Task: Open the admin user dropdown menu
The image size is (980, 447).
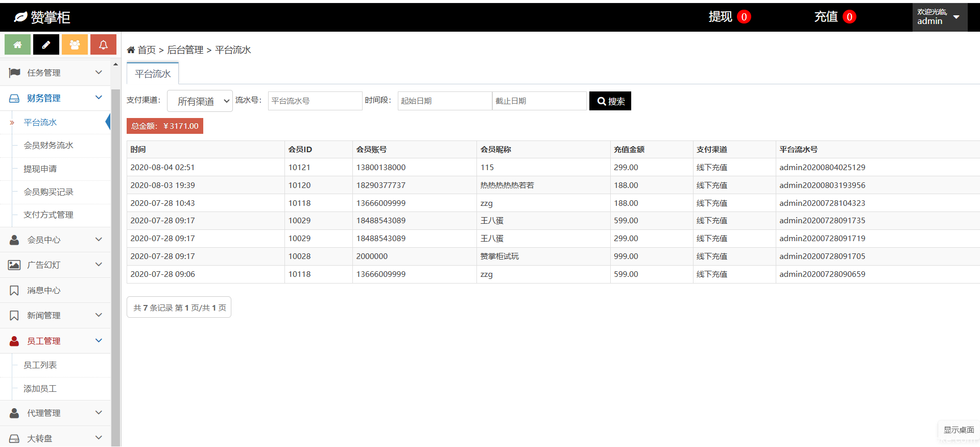Action: point(939,17)
